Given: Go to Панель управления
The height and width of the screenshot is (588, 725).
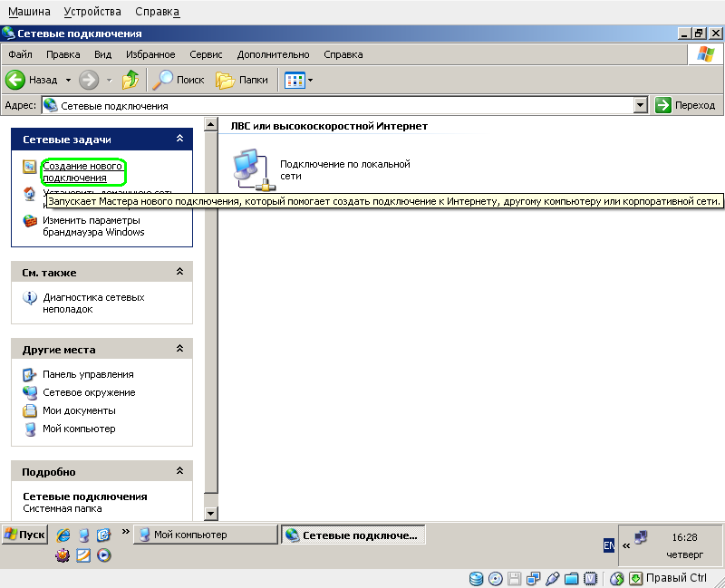Looking at the screenshot, I should (88, 374).
